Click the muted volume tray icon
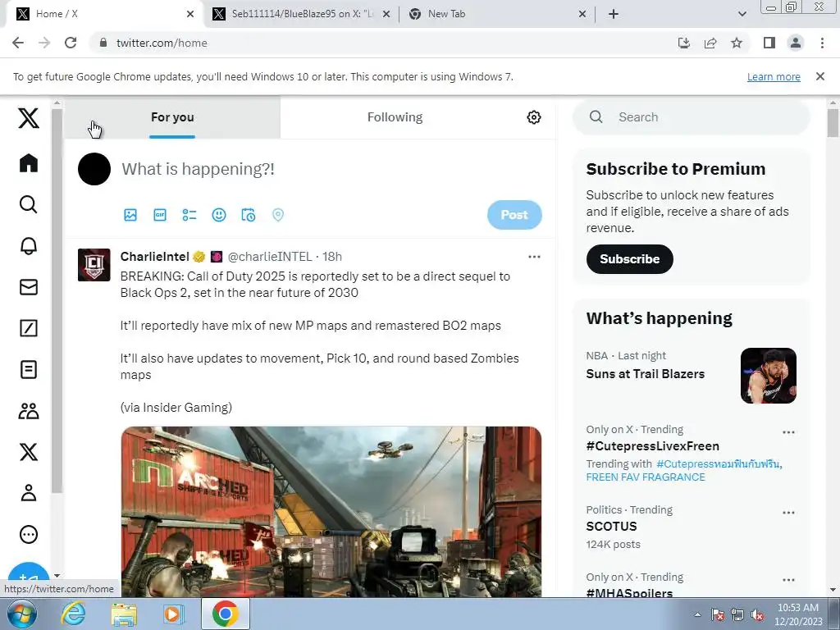840x630 pixels. point(757,615)
